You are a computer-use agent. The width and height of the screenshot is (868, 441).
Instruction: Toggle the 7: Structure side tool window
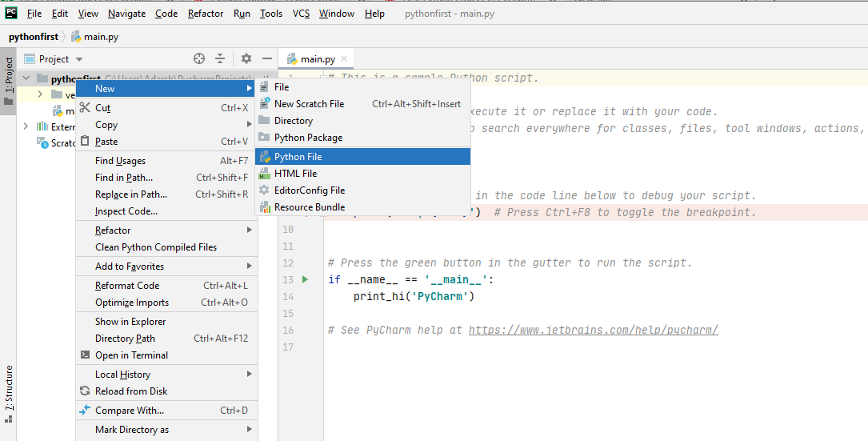(x=8, y=395)
